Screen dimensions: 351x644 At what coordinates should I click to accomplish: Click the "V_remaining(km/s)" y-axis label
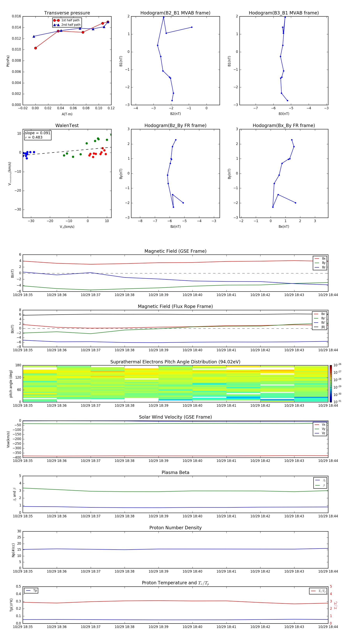pos(10,173)
